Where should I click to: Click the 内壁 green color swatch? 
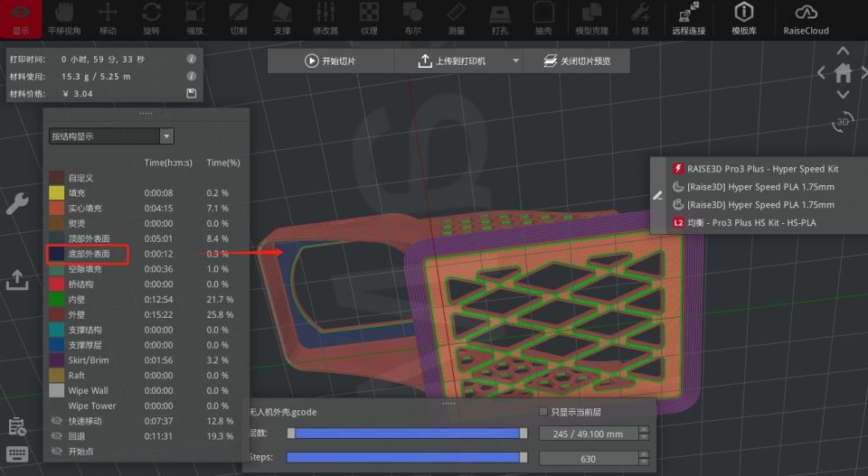pos(57,299)
